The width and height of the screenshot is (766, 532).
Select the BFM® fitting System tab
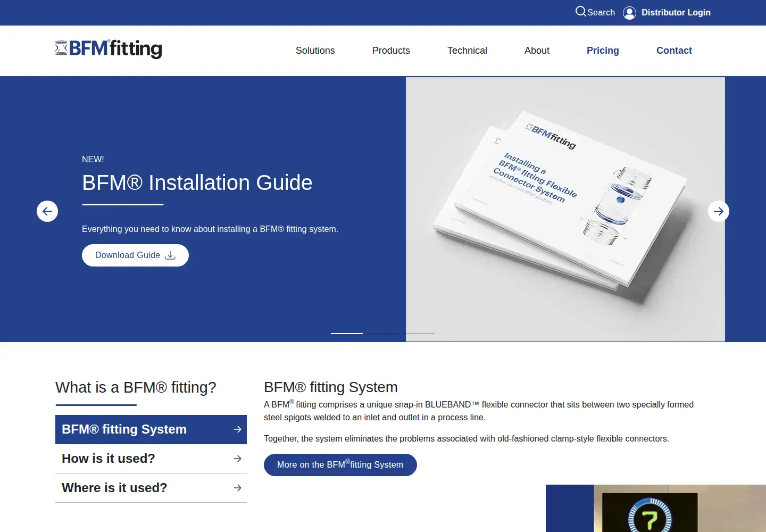click(x=151, y=429)
